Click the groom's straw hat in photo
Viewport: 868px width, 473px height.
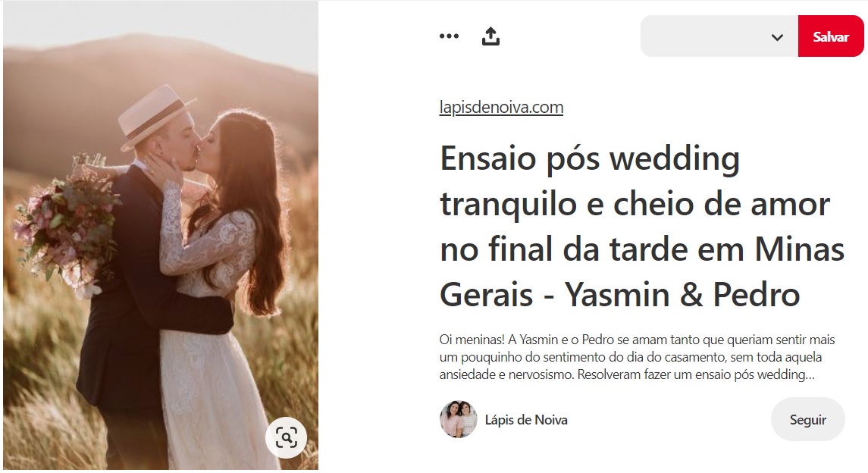point(153,116)
